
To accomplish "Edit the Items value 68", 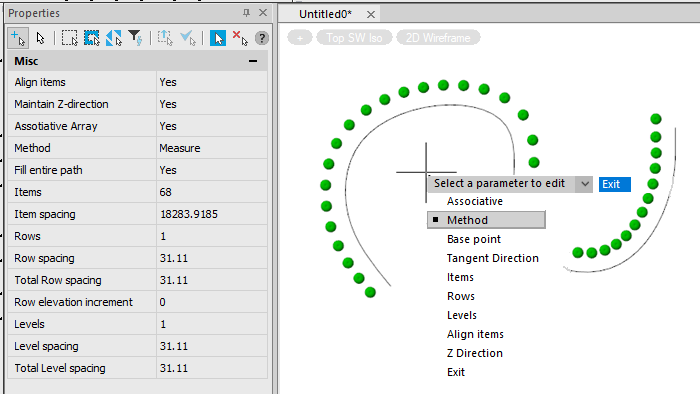I will tap(212, 192).
